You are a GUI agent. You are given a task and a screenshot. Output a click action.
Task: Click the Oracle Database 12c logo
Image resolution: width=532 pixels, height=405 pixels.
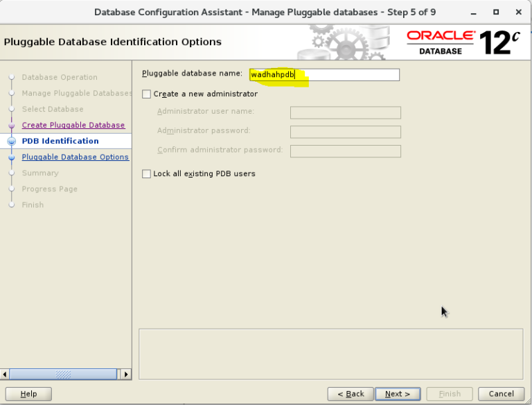462,42
